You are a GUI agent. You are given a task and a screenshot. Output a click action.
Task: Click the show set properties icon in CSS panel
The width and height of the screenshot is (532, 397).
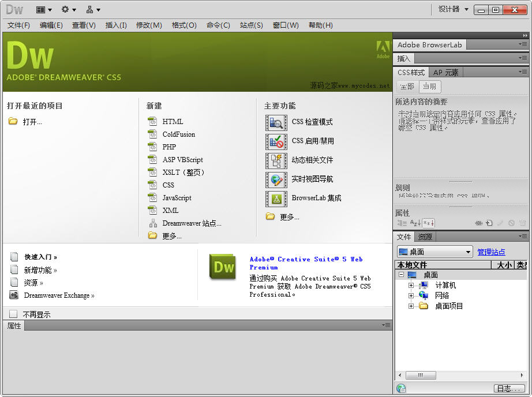428,223
